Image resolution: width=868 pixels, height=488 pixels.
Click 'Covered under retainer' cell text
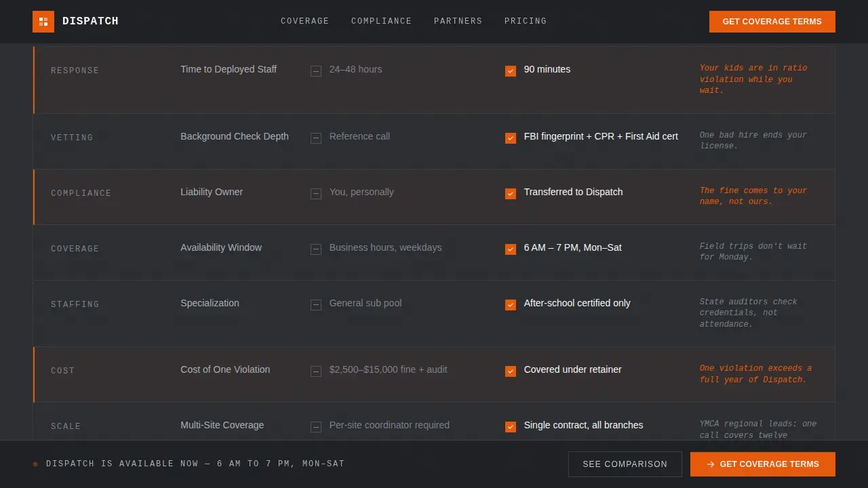(573, 369)
